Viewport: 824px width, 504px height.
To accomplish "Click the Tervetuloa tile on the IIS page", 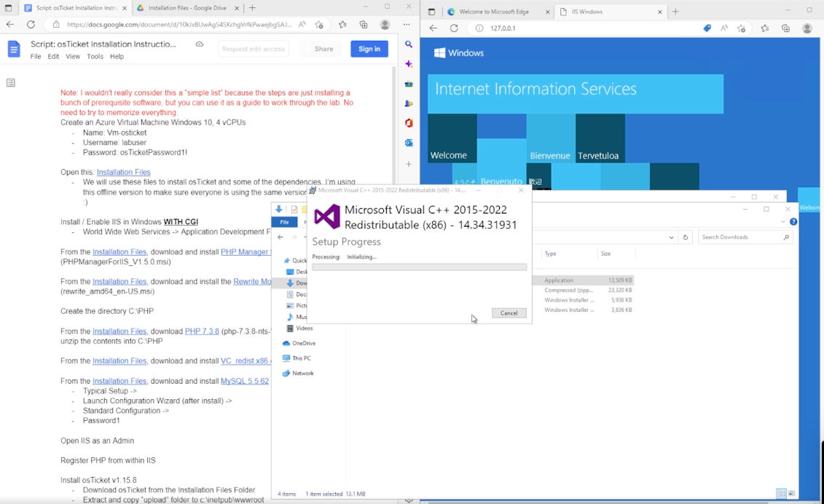I will [x=600, y=138].
